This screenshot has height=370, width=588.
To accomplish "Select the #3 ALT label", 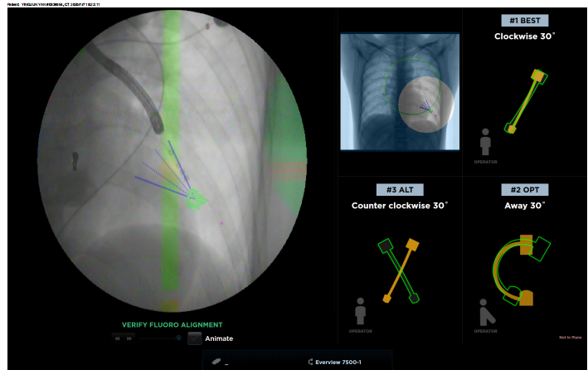I will 400,189.
